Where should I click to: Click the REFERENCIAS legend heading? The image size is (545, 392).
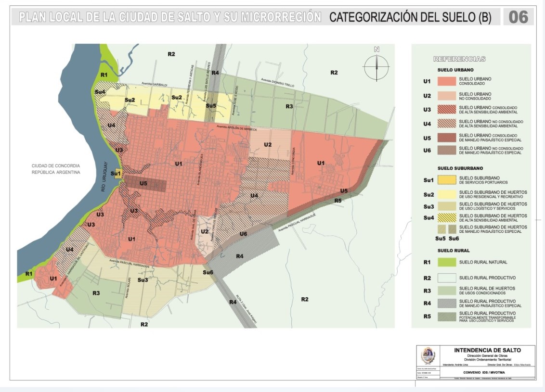(459, 59)
